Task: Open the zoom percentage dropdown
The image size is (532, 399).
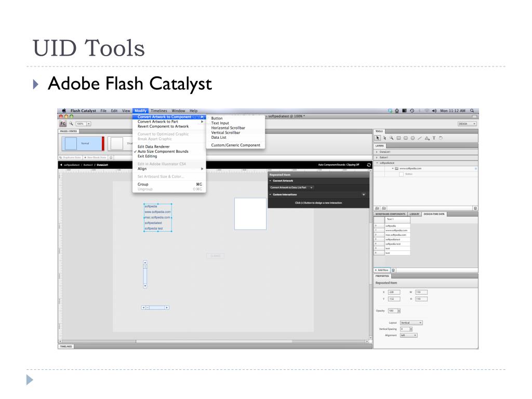Action: [88, 124]
